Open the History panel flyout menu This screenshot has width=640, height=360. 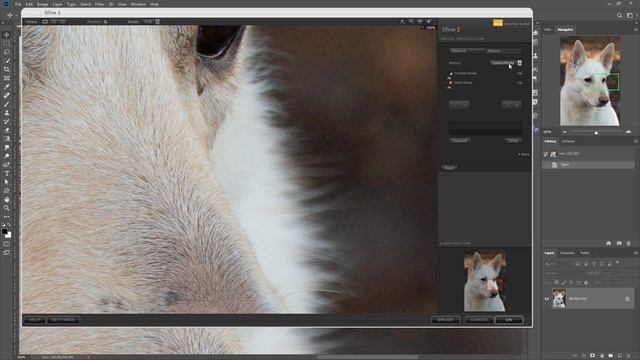pyautogui.click(x=636, y=141)
